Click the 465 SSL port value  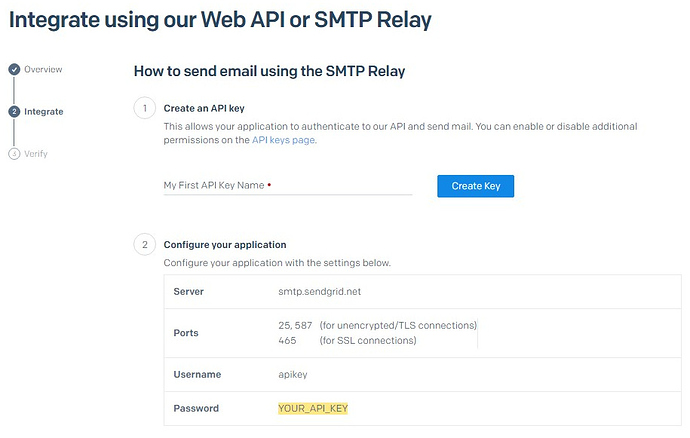point(287,340)
